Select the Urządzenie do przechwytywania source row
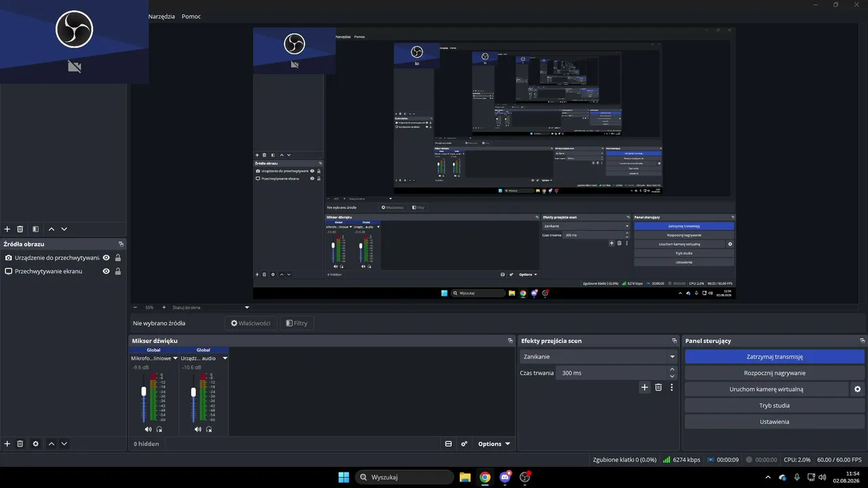This screenshot has width=868, height=488. click(x=64, y=258)
